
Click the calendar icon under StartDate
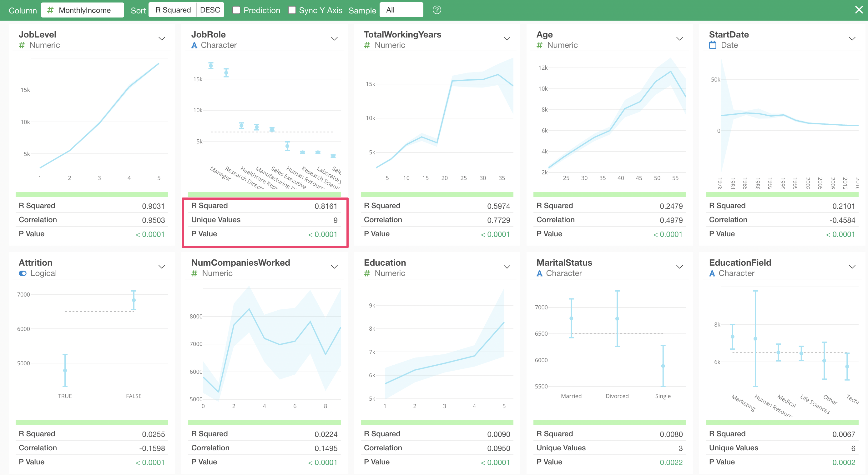(713, 45)
